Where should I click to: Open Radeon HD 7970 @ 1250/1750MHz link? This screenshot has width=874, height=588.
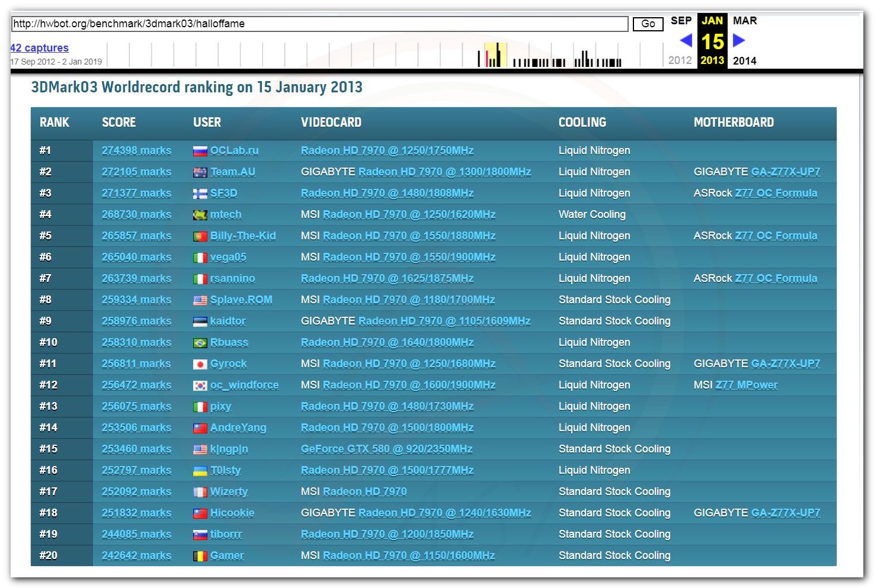387,150
